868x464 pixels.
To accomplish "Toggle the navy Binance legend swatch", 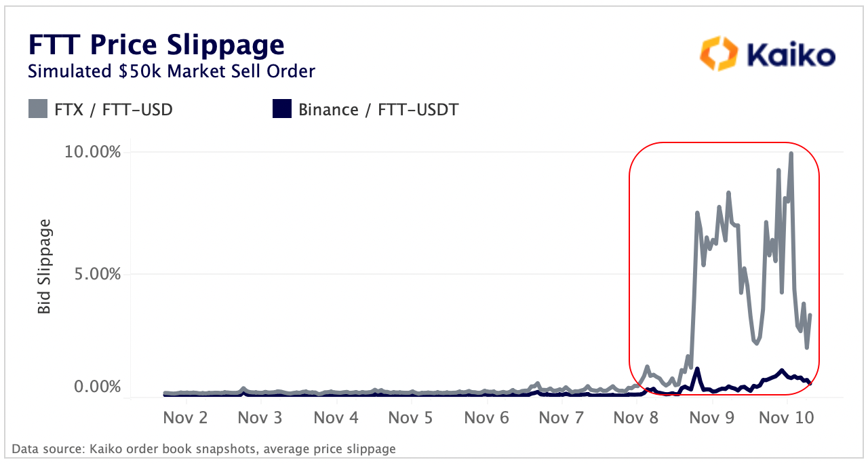I will point(281,109).
